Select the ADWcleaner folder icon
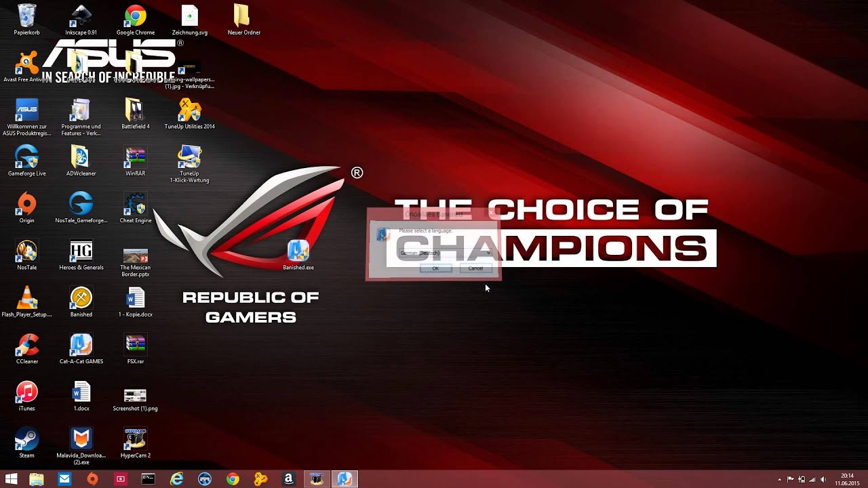This screenshot has height=488, width=868. (81, 161)
